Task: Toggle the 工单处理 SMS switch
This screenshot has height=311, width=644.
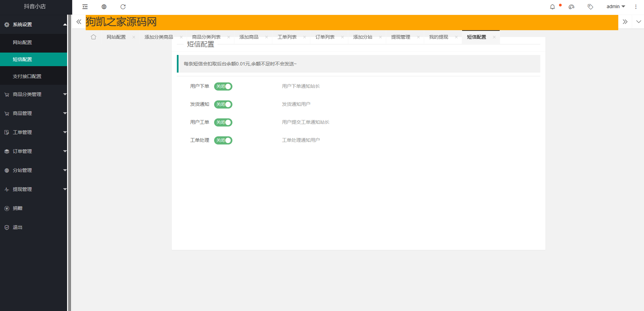Action: point(223,140)
